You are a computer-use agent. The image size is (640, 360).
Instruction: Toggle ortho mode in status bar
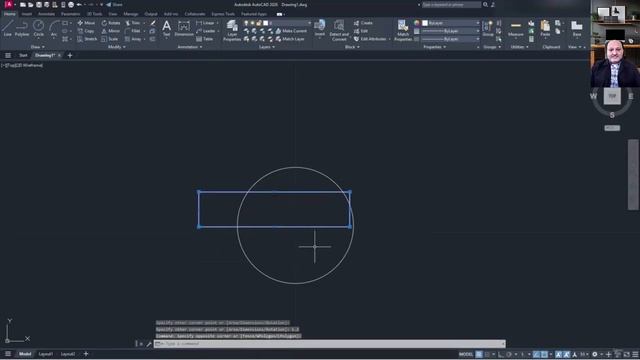pyautogui.click(x=501, y=354)
